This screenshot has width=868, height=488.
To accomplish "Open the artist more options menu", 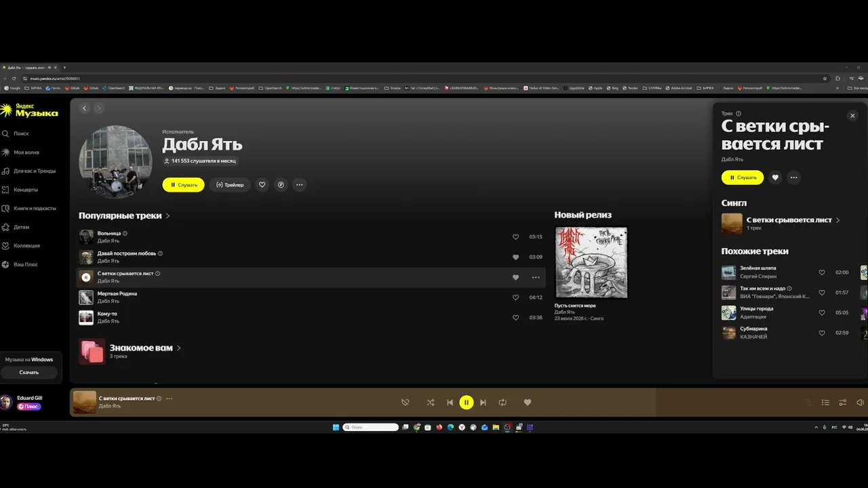I will (x=299, y=184).
